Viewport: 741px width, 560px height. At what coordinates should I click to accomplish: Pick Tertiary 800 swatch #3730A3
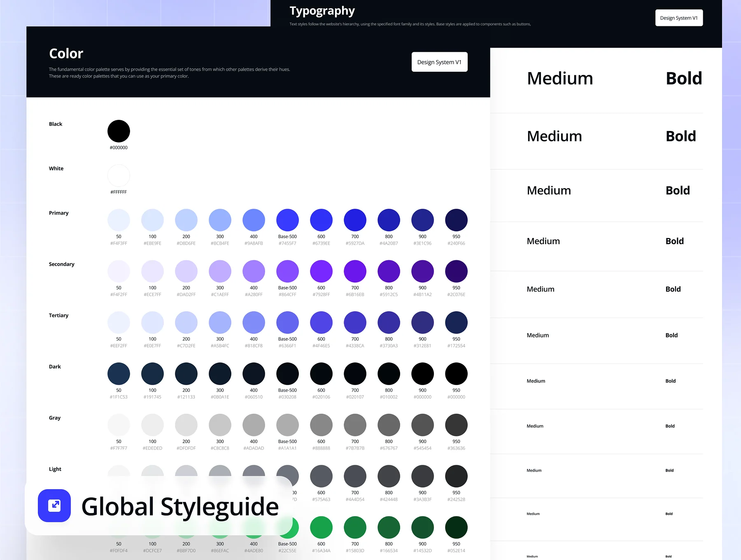[389, 322]
